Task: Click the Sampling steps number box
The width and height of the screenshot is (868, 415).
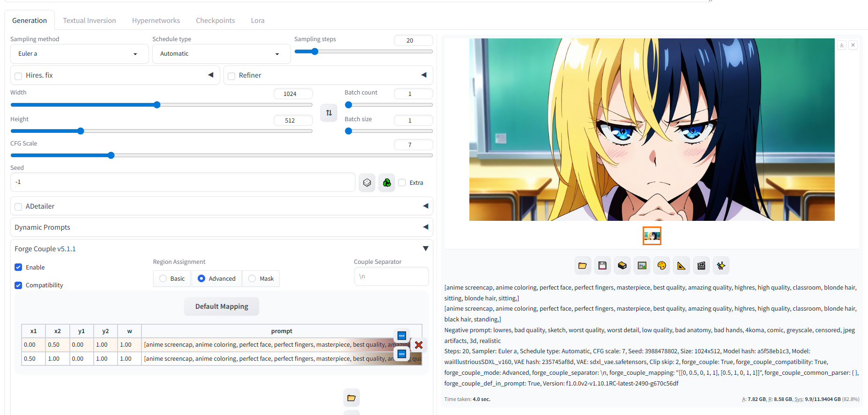Action: (413, 40)
